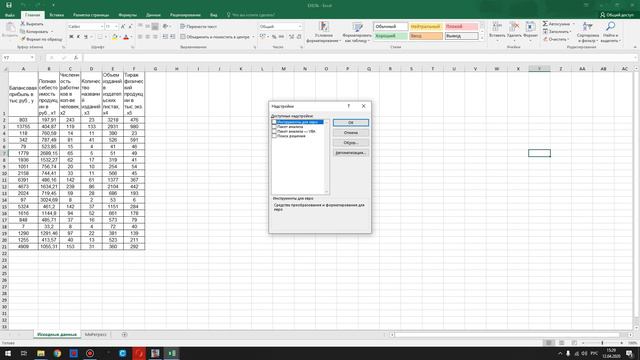Open 'Найти и выделить' menu
Image resolution: width=640 pixels, height=360 pixels.
pos(611,32)
